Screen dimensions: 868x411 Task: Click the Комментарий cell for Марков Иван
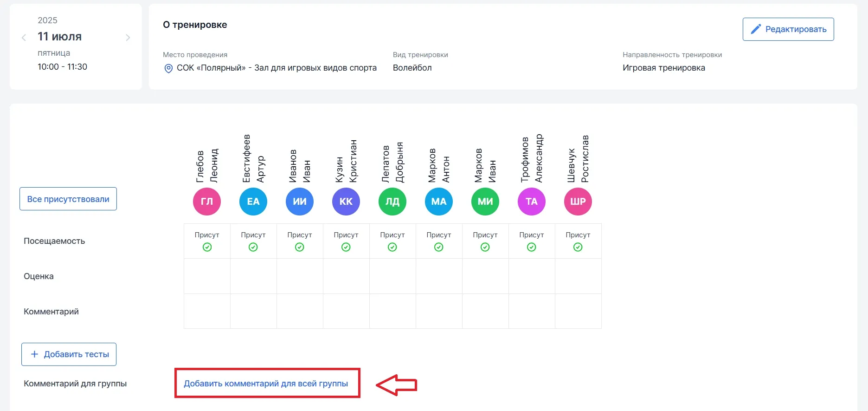tap(485, 311)
